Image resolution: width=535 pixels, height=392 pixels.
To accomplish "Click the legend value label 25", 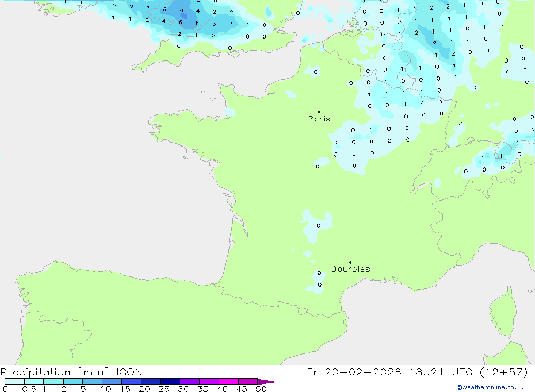I will click(164, 389).
